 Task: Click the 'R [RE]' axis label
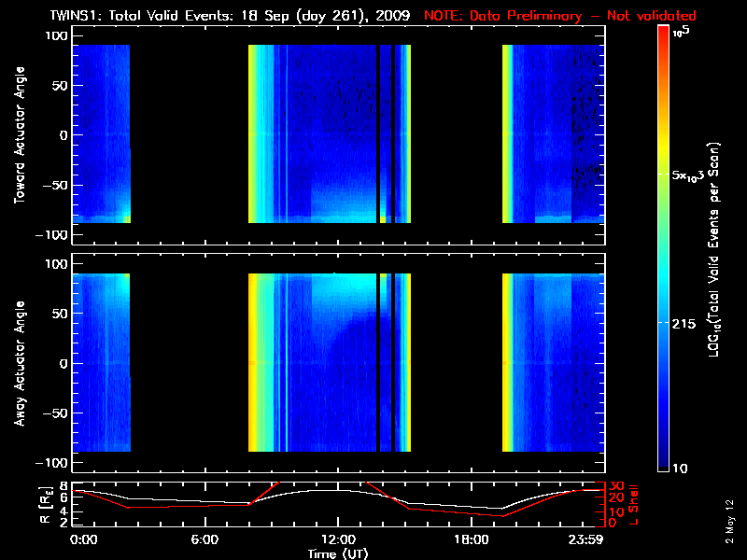pos(44,504)
